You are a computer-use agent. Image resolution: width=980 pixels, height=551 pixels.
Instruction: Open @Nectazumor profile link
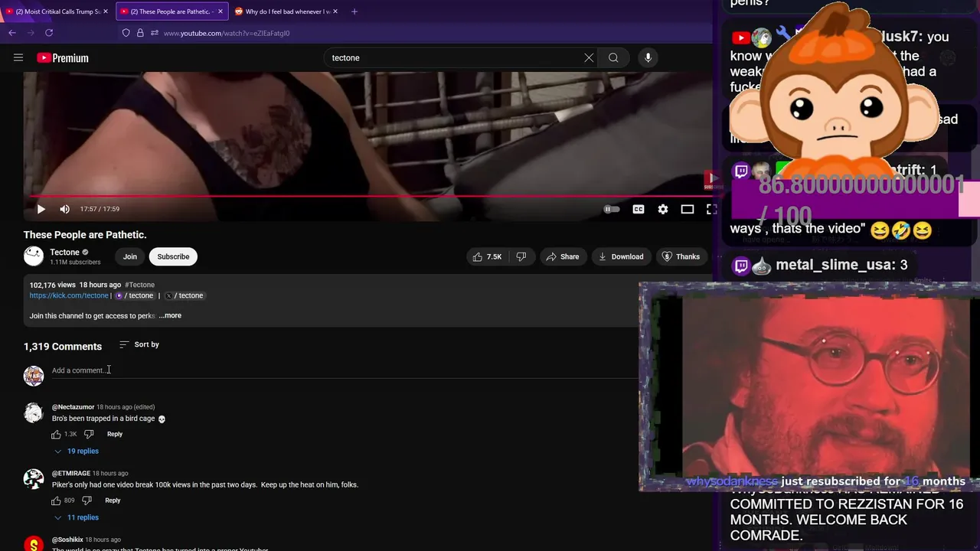(x=73, y=407)
